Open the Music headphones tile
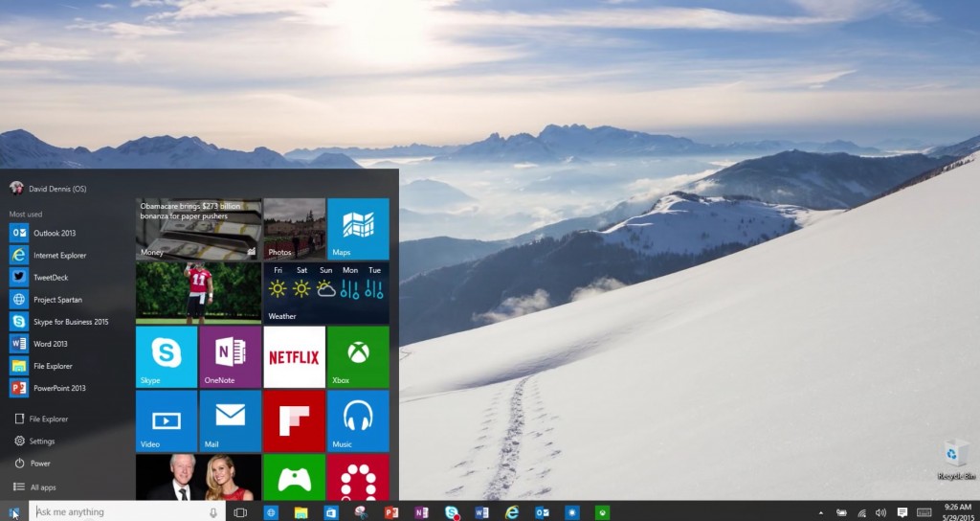 pos(358,421)
